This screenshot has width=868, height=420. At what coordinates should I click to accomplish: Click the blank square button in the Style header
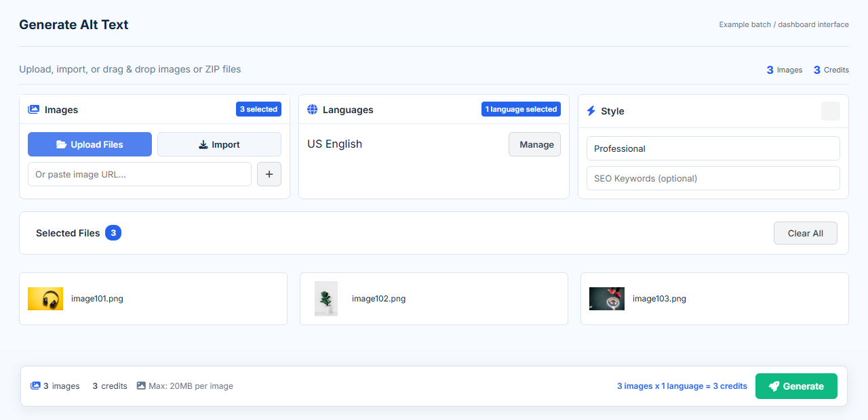(x=831, y=111)
